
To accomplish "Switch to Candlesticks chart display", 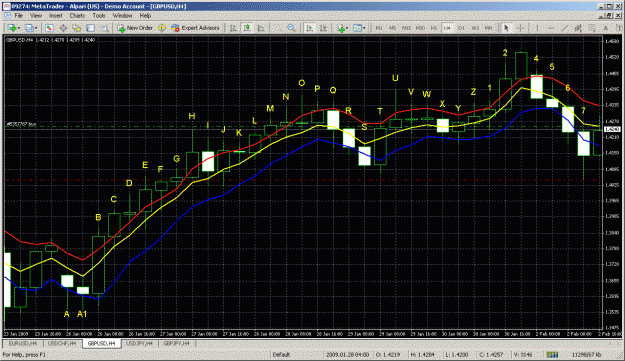I will (247, 28).
